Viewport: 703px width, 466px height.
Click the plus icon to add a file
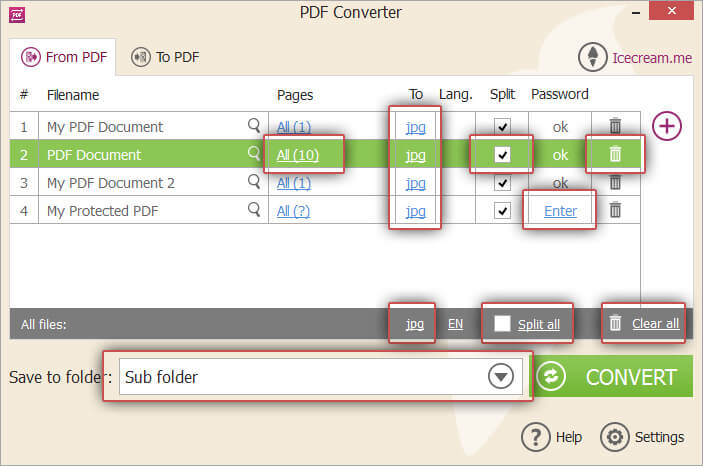[667, 127]
